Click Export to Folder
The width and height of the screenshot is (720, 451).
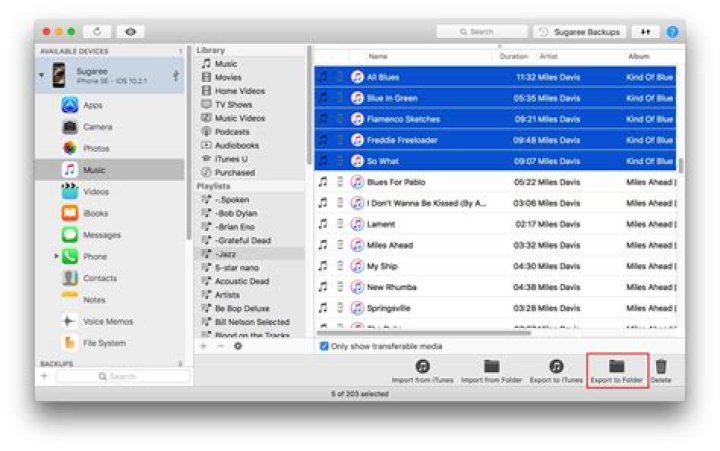[617, 371]
